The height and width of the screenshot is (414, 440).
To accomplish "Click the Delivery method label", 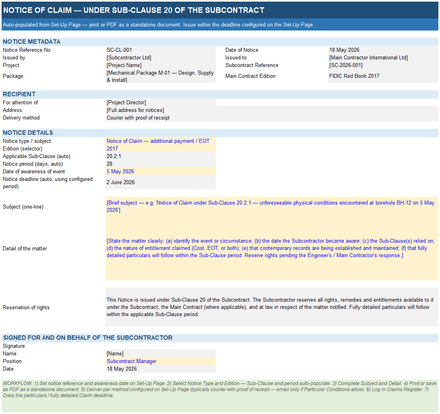I will (21, 118).
